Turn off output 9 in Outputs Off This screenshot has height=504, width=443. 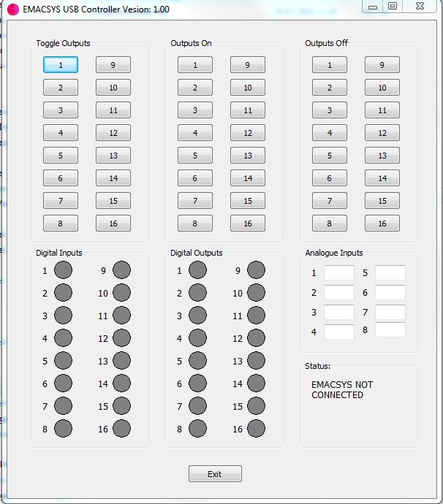point(382,65)
